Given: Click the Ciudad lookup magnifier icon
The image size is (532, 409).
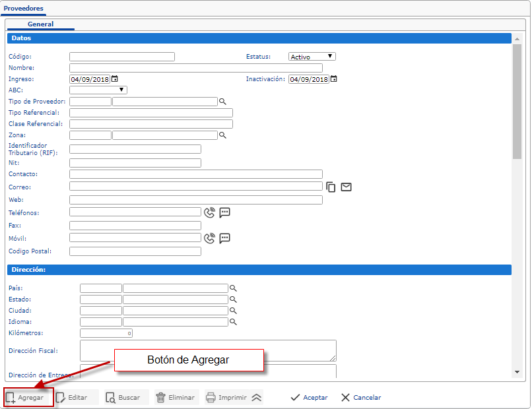Looking at the screenshot, I should point(233,311).
